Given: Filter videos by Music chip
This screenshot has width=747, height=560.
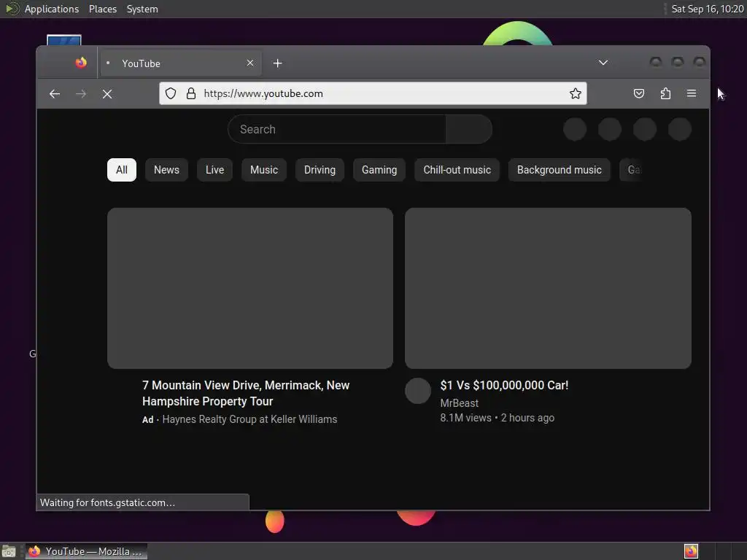Looking at the screenshot, I should click(x=264, y=170).
